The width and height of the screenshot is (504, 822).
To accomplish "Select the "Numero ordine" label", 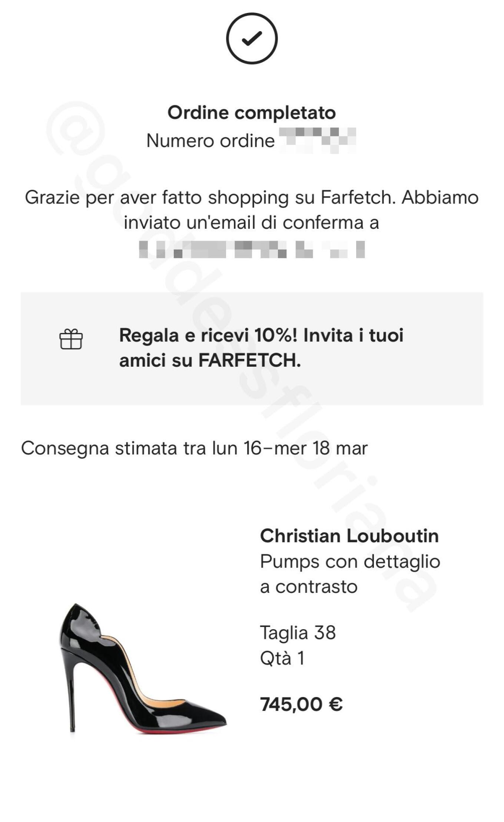I will (x=210, y=141).
